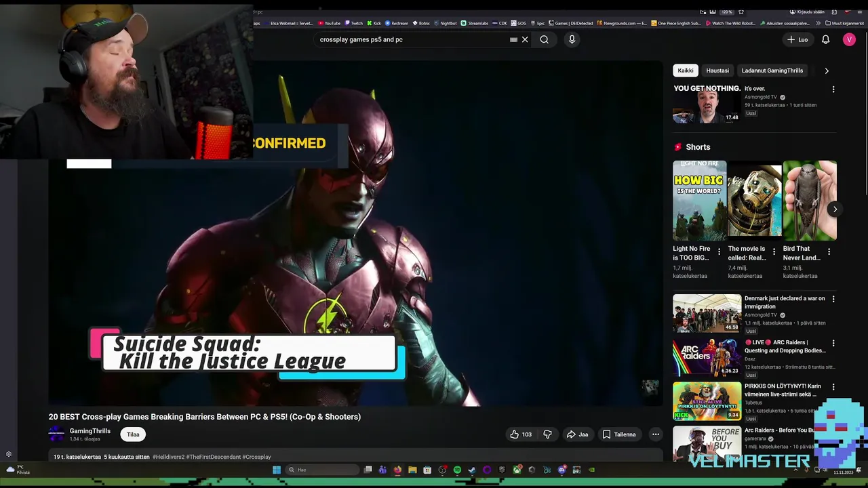
Task: Click the #Crossplay hashtag
Action: click(256, 457)
